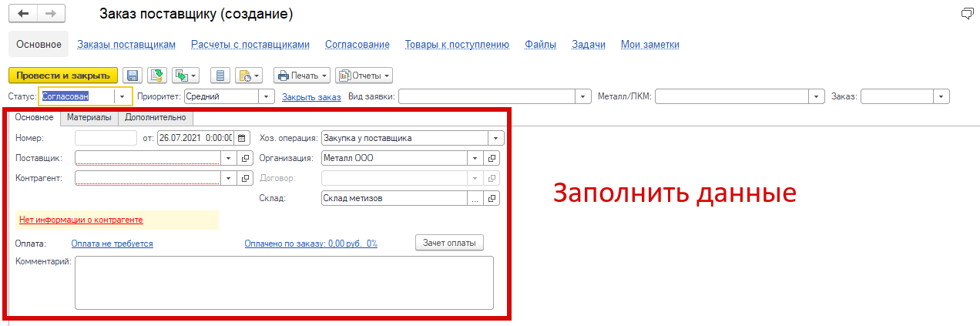Focus the Склад field with Склад метизов
Image resolution: width=980 pixels, height=326 pixels.
(x=394, y=198)
